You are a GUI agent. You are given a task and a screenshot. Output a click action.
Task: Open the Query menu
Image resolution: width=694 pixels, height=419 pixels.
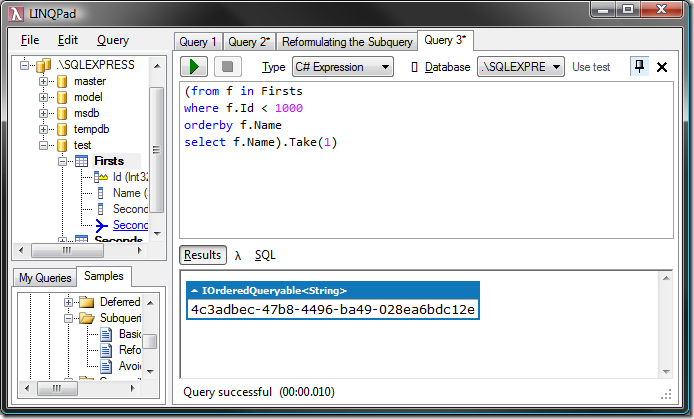(113, 40)
